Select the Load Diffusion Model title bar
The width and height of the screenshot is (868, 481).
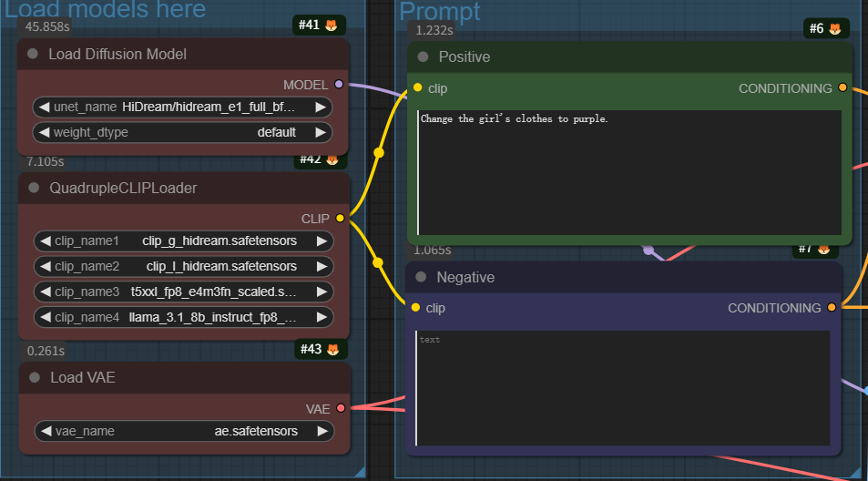point(183,55)
